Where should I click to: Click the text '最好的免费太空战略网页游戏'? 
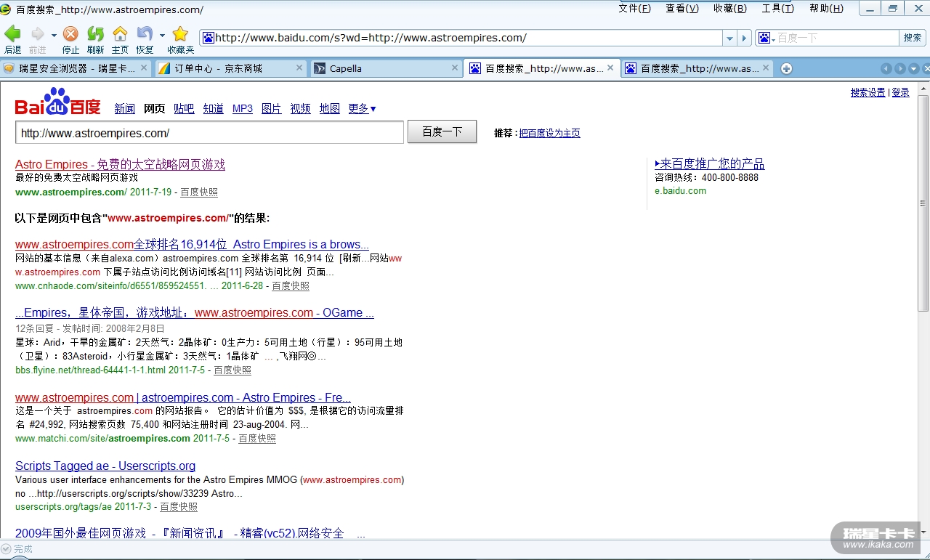pos(76,177)
